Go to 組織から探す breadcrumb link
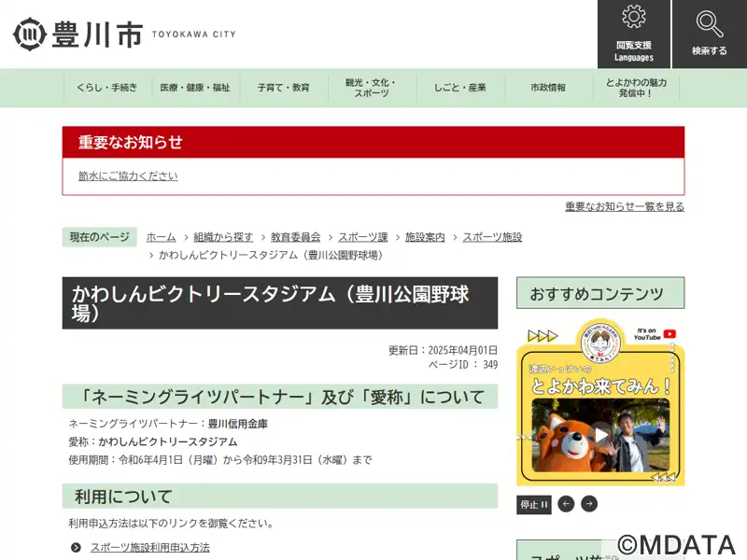This screenshot has height=560, width=747. (223, 237)
